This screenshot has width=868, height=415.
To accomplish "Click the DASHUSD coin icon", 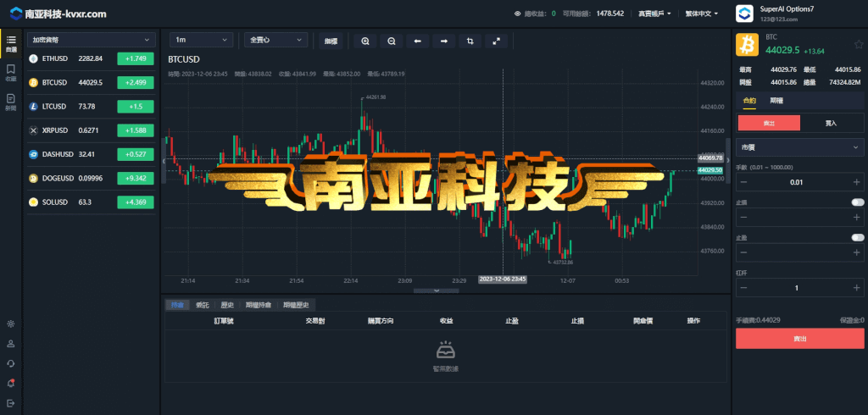I will (33, 154).
